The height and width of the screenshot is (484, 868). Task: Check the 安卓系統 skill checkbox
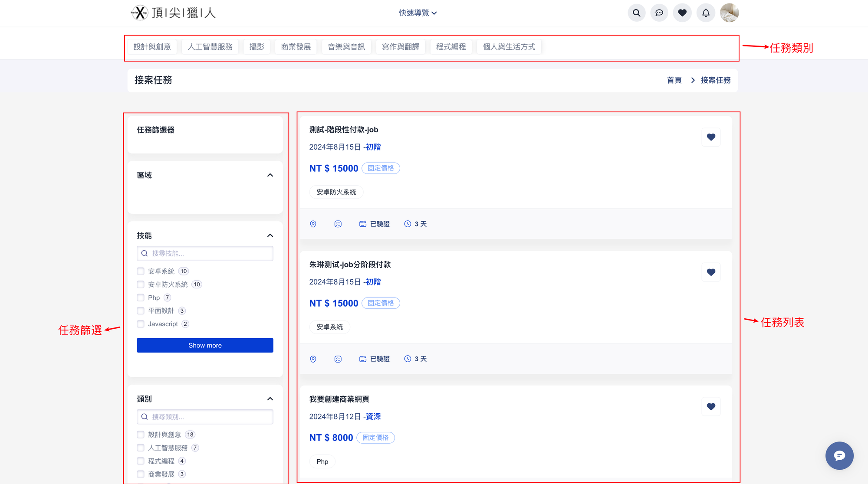coord(141,271)
